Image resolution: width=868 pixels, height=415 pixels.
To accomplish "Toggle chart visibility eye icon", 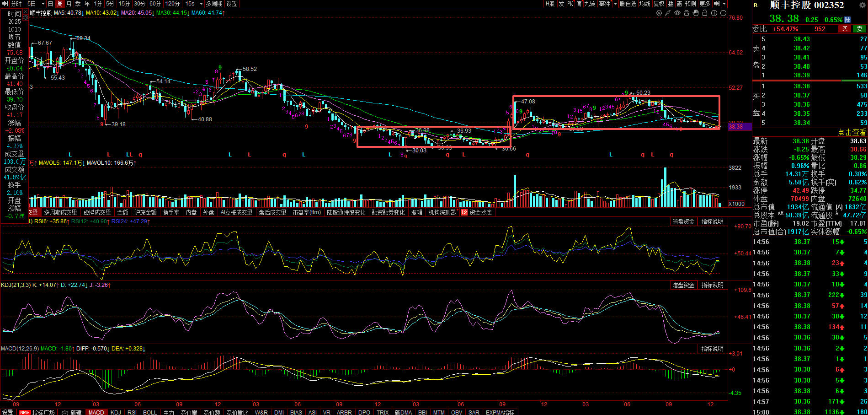I will [677, 13].
